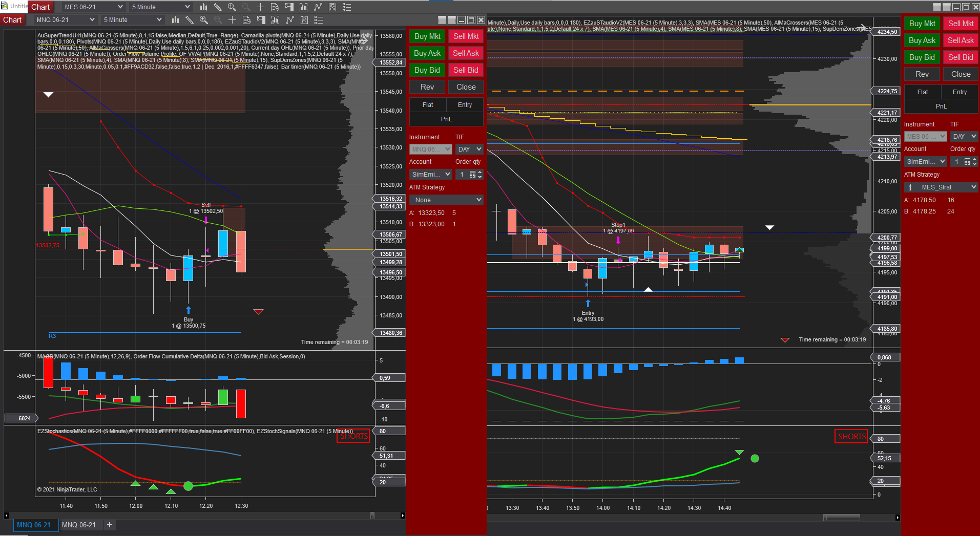This screenshot has width=980, height=536.
Task: Increase order qty in MNQ Chart Trader
Action: (x=480, y=172)
